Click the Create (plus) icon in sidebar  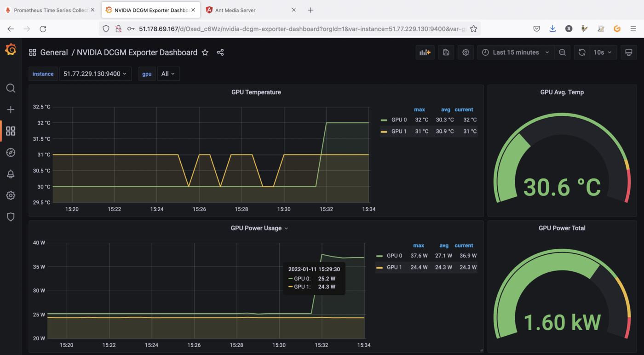(11, 109)
